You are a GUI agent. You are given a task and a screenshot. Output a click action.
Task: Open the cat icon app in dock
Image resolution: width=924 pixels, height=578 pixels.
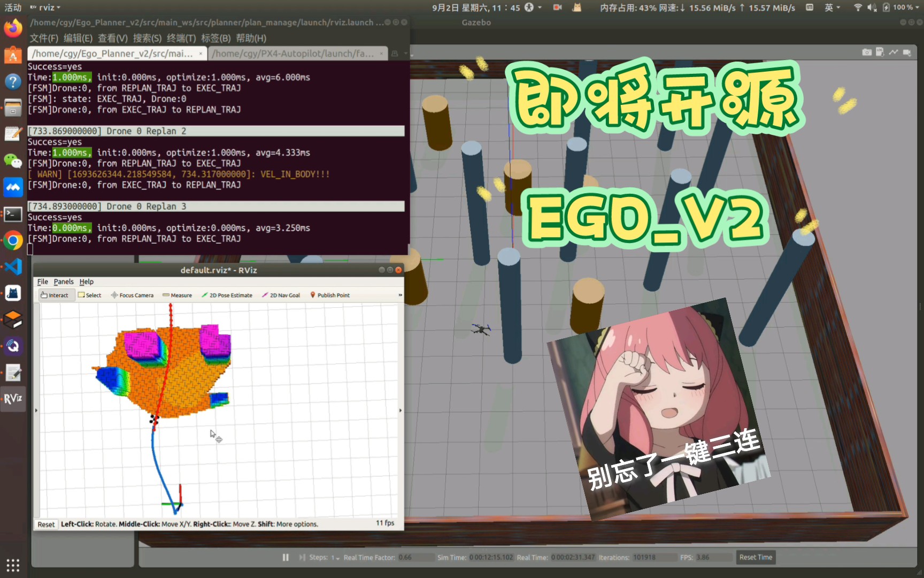[x=13, y=293]
